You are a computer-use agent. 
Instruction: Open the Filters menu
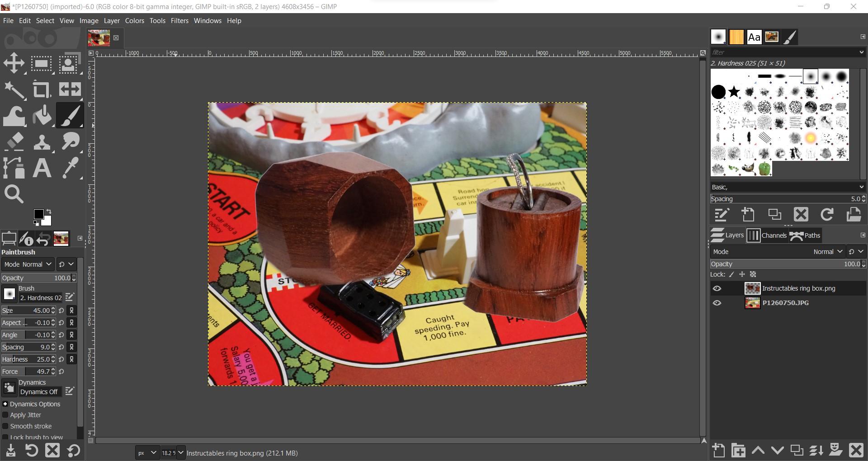(179, 20)
